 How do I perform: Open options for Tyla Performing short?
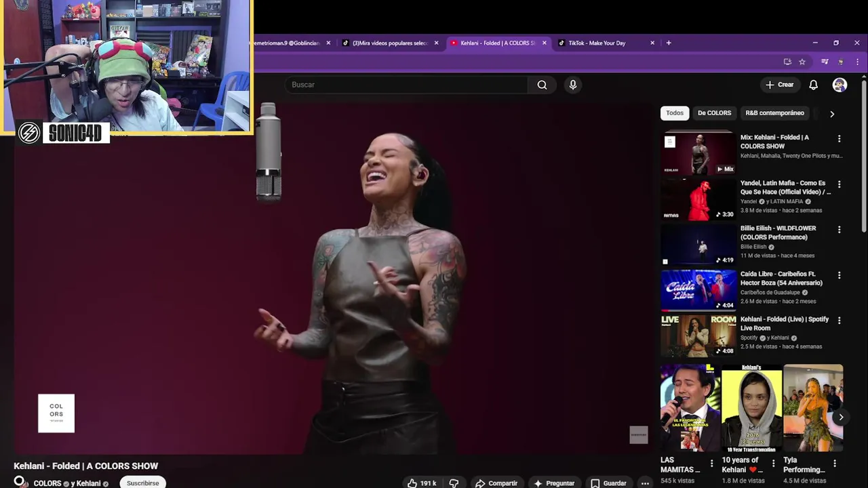click(835, 464)
